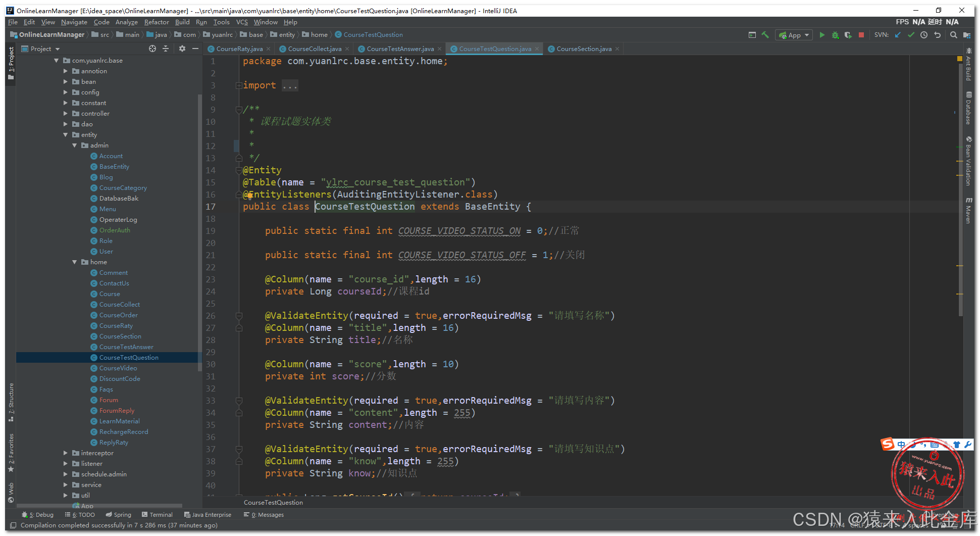Collapse the admin package
This screenshot has width=980, height=536.
(x=74, y=145)
